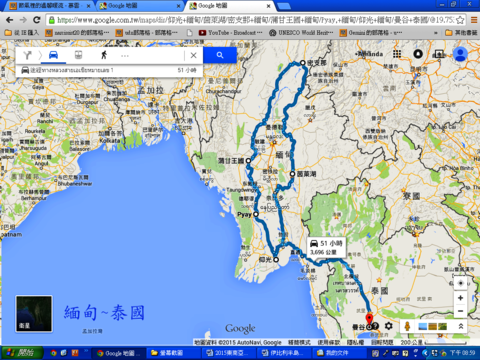This screenshot has width=480, height=360.
Task: Select the driving car travel mode
Action: point(53,55)
